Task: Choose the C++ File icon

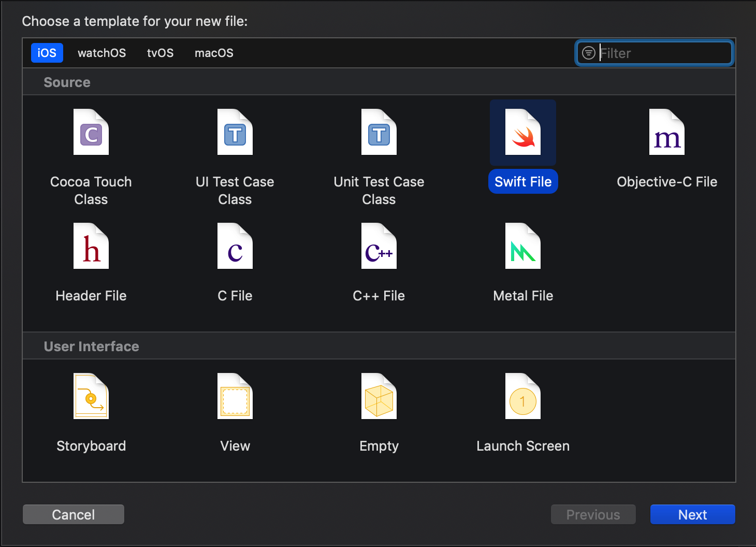Action: (x=379, y=246)
